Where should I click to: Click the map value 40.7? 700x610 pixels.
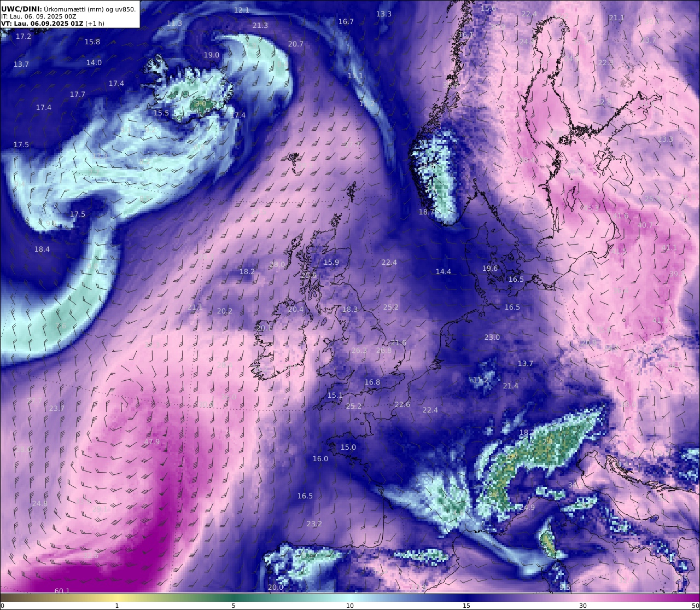coord(645,225)
